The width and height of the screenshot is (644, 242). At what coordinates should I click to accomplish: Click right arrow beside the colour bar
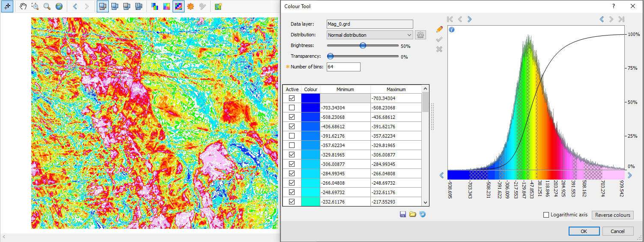pyautogui.click(x=629, y=175)
